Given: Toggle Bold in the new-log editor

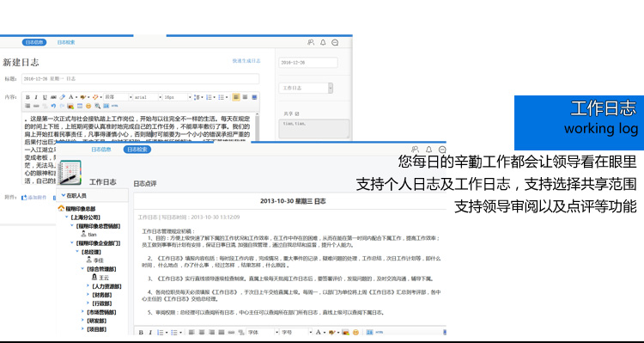Looking at the screenshot, I should coord(27,97).
